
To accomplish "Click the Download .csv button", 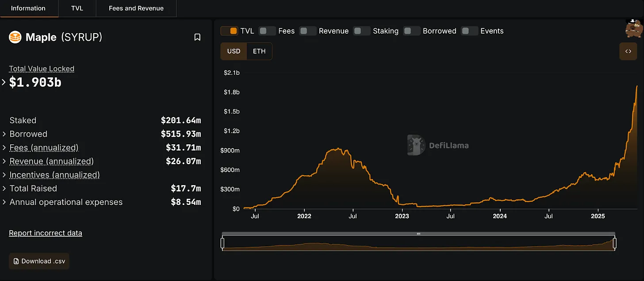I will [39, 261].
